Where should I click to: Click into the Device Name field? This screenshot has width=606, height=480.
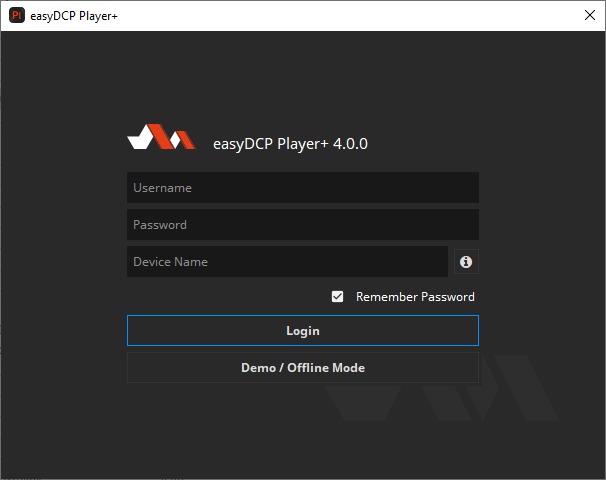coord(287,262)
